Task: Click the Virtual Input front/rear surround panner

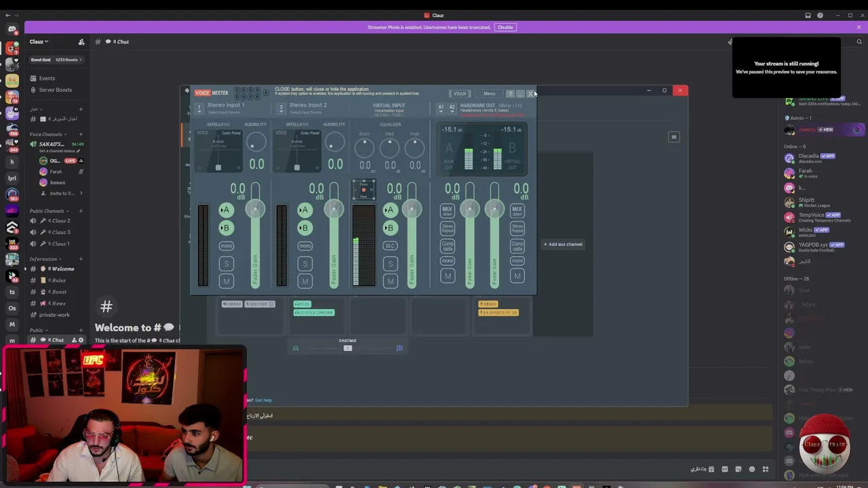Action: (x=363, y=190)
